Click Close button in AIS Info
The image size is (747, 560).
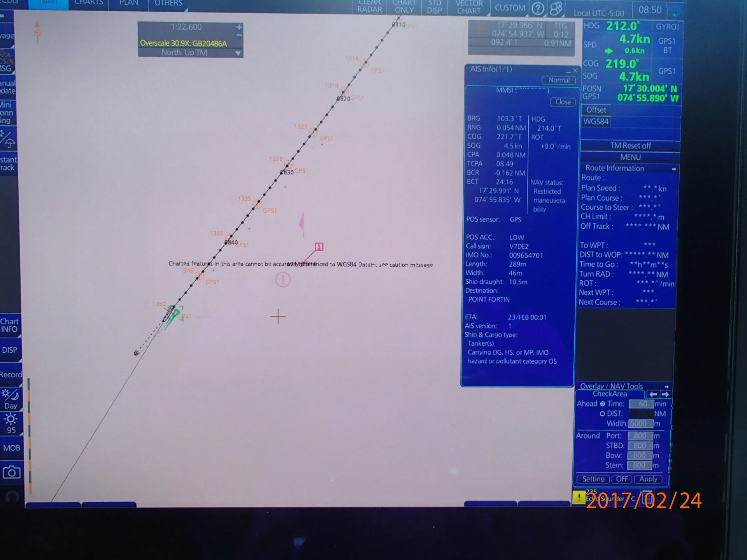[563, 102]
